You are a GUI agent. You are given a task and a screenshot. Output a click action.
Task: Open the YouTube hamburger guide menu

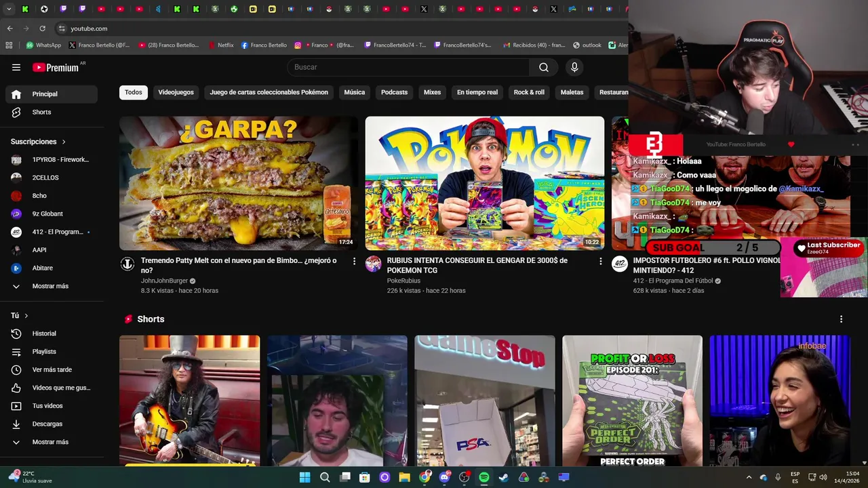coord(16,67)
